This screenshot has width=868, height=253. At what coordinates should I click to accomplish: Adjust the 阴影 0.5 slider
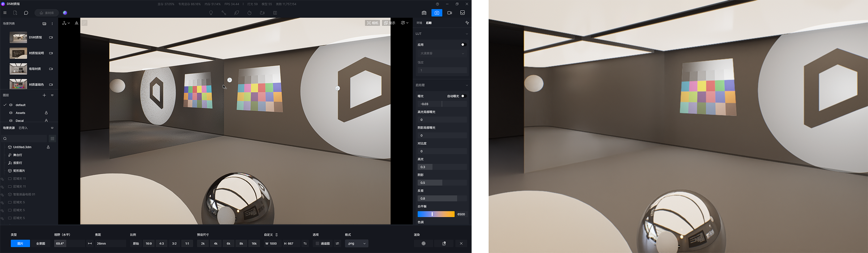(442, 183)
